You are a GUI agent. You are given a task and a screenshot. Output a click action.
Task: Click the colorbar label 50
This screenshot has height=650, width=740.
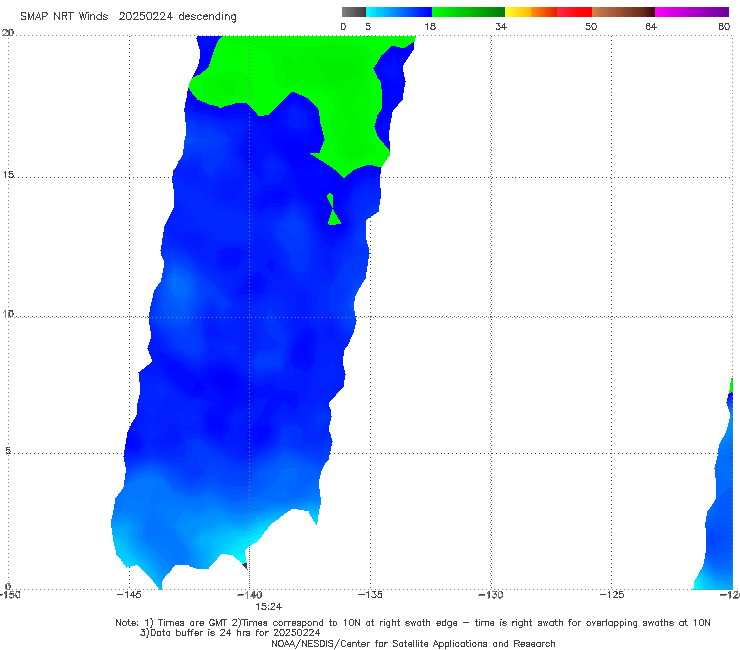tap(591, 26)
